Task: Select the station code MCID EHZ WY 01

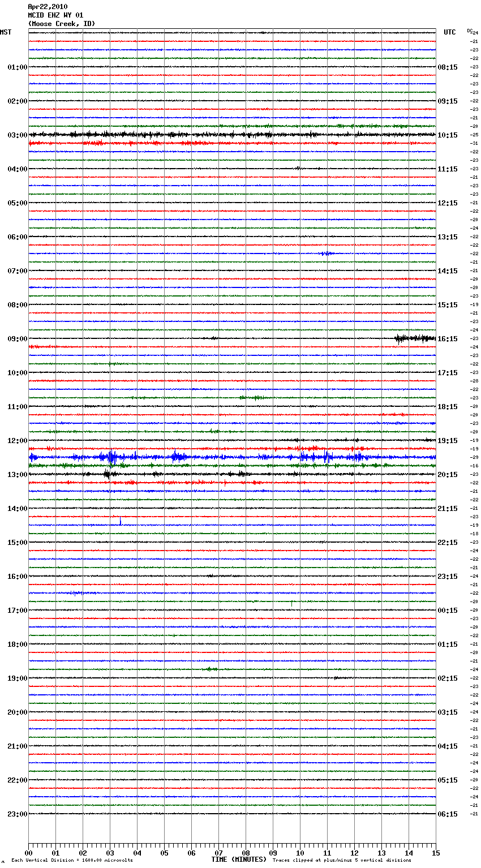Action: point(55,15)
